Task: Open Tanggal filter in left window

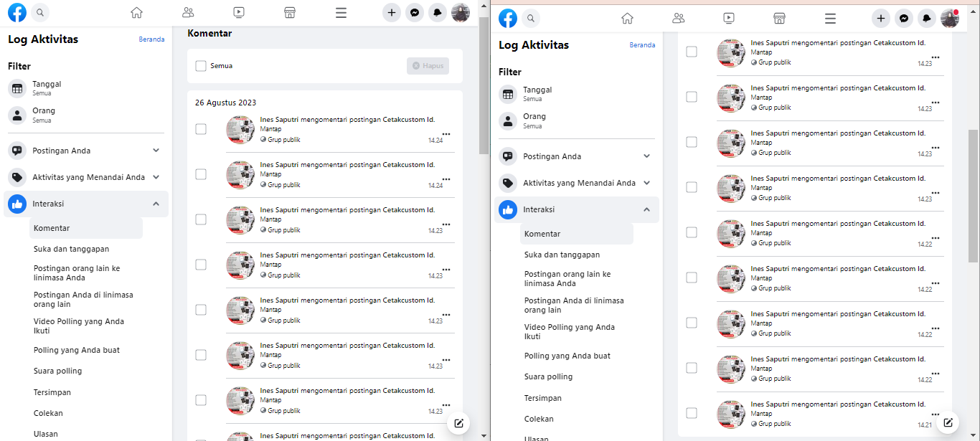Action: pos(86,88)
